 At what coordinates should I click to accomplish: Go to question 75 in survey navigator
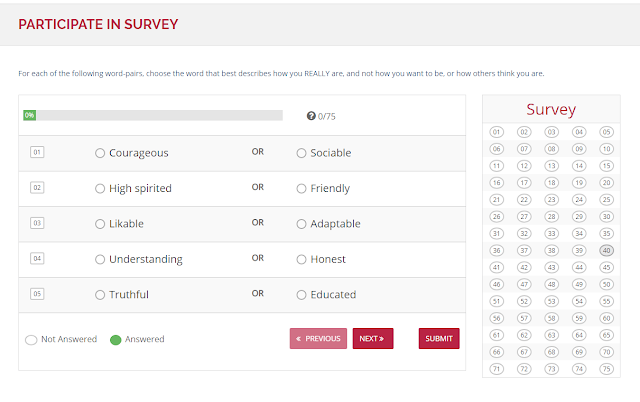pos(606,369)
